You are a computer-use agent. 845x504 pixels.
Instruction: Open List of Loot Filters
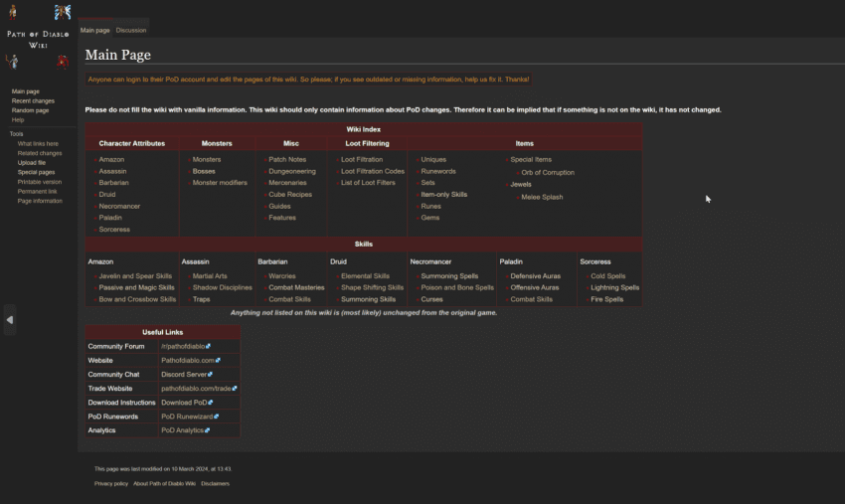(x=368, y=183)
